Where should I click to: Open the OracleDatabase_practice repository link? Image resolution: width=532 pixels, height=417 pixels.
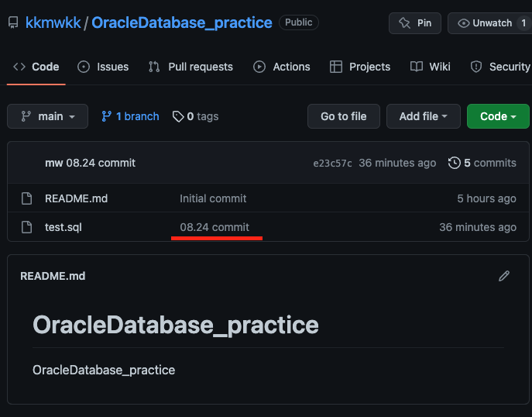point(182,22)
